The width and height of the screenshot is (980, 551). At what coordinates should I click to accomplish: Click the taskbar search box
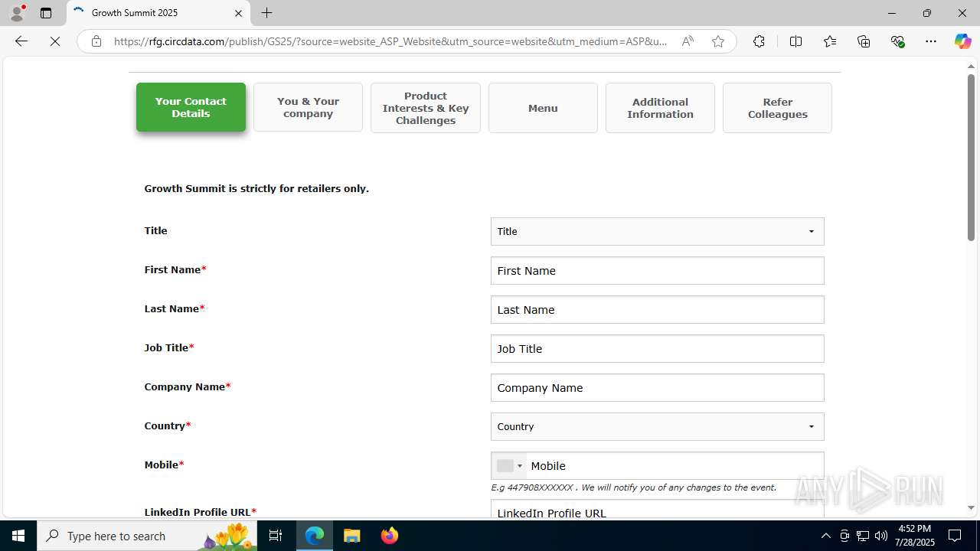(147, 536)
